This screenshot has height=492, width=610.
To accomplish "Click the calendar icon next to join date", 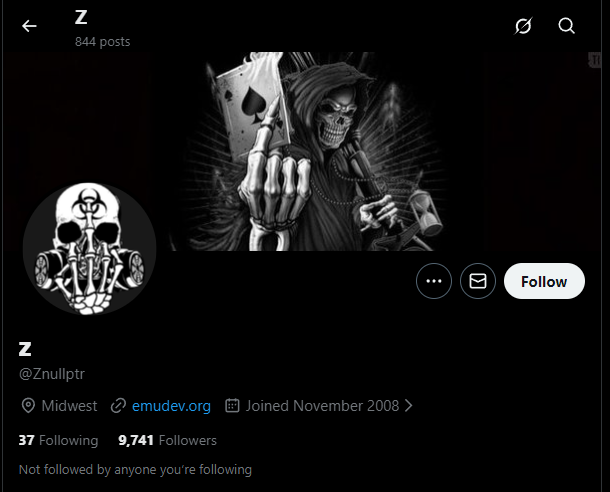I will [x=232, y=405].
